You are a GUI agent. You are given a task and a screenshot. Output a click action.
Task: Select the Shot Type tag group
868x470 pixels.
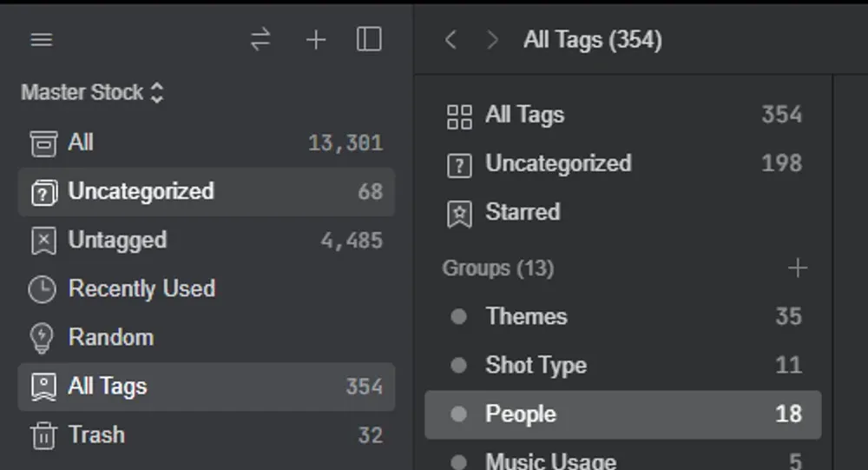pos(622,365)
